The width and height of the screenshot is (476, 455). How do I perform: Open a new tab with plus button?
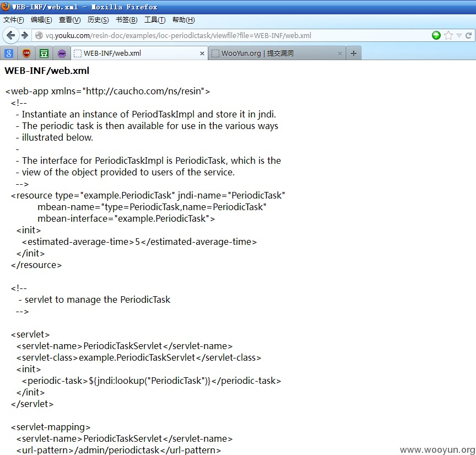click(353, 53)
